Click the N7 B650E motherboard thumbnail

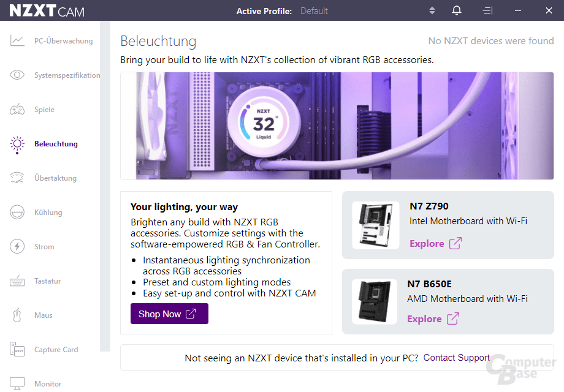pos(375,301)
